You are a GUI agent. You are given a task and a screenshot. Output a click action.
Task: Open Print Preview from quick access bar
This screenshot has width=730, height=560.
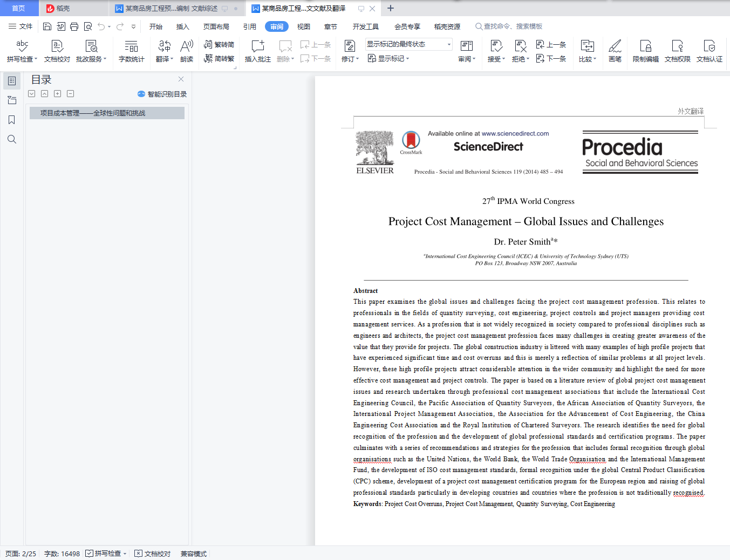point(87,26)
